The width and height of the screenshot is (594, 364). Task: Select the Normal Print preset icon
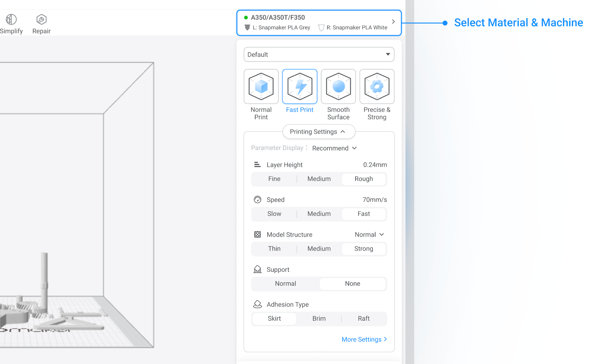pyautogui.click(x=261, y=86)
